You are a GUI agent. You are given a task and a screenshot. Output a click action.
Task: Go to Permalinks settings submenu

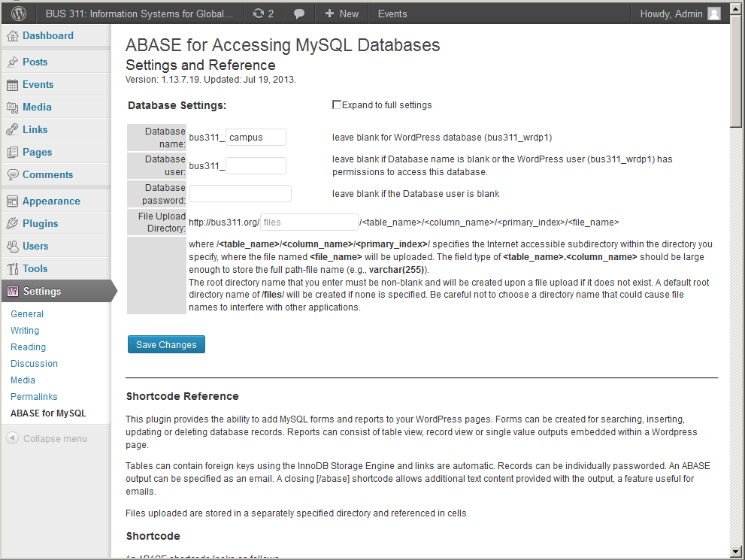pyautogui.click(x=35, y=397)
